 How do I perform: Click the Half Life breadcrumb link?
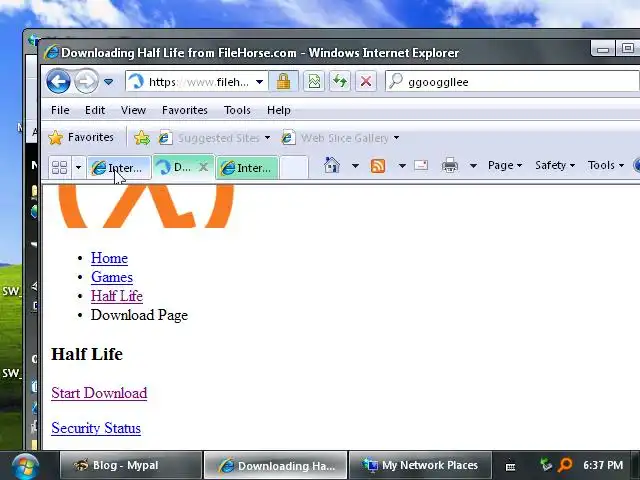pos(117,296)
